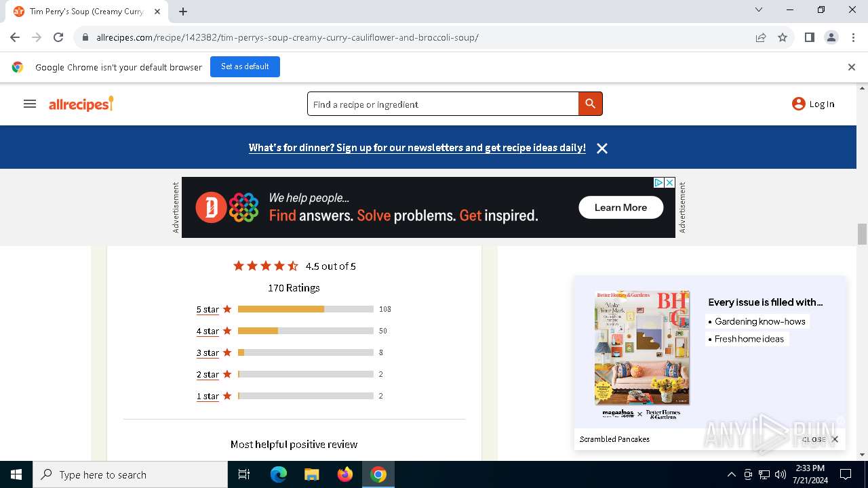Viewport: 868px width, 488px height.
Task: Go forward in browser history
Action: [37, 37]
